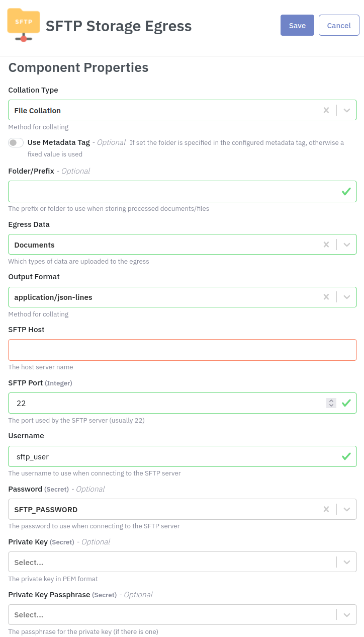The width and height of the screenshot is (364, 637).
Task: Clear the Documents egress data selection
Action: tap(326, 245)
